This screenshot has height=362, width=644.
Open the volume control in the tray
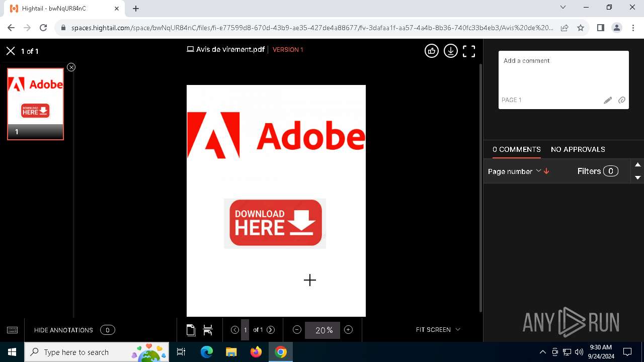579,352
